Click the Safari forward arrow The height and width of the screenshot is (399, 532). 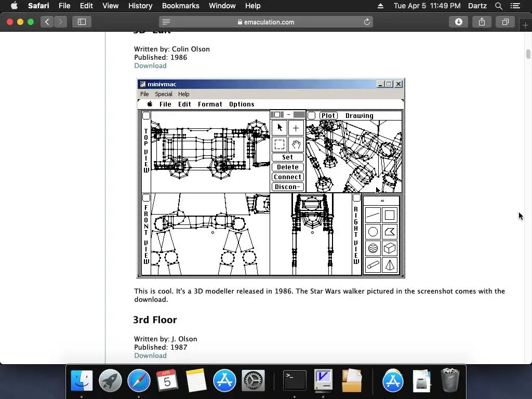click(60, 22)
